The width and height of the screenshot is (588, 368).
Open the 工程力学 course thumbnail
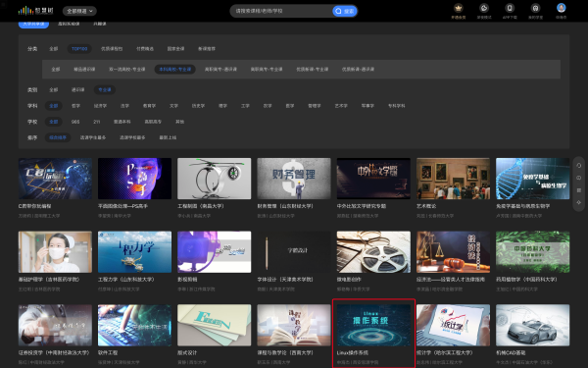(x=134, y=251)
